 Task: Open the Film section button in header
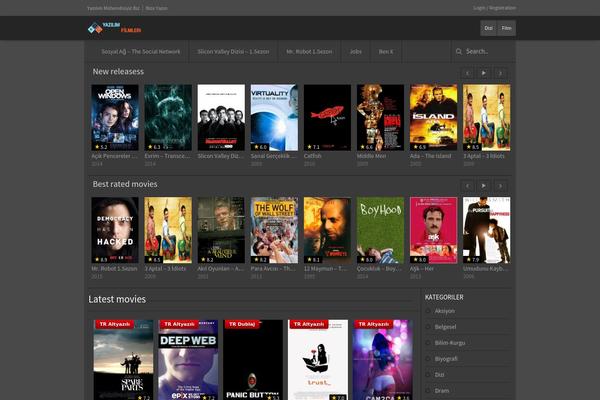click(x=506, y=28)
